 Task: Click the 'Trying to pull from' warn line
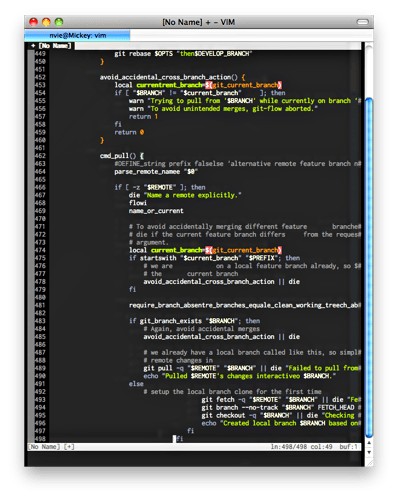coord(245,101)
